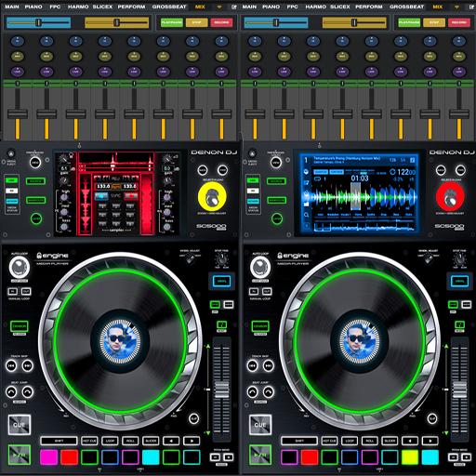This screenshot has width=476, height=476.
Task: Click the red select/load knob on right deck
Action: click(x=450, y=196)
